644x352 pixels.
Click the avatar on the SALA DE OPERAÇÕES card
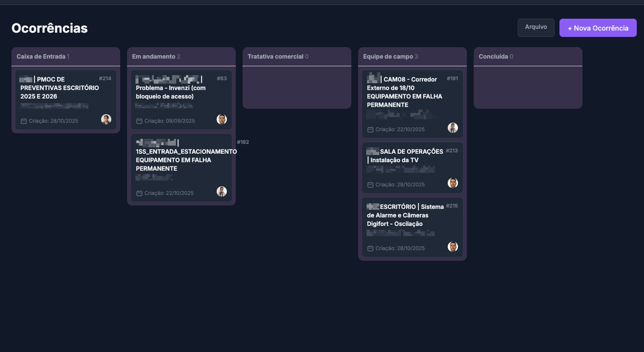(453, 183)
